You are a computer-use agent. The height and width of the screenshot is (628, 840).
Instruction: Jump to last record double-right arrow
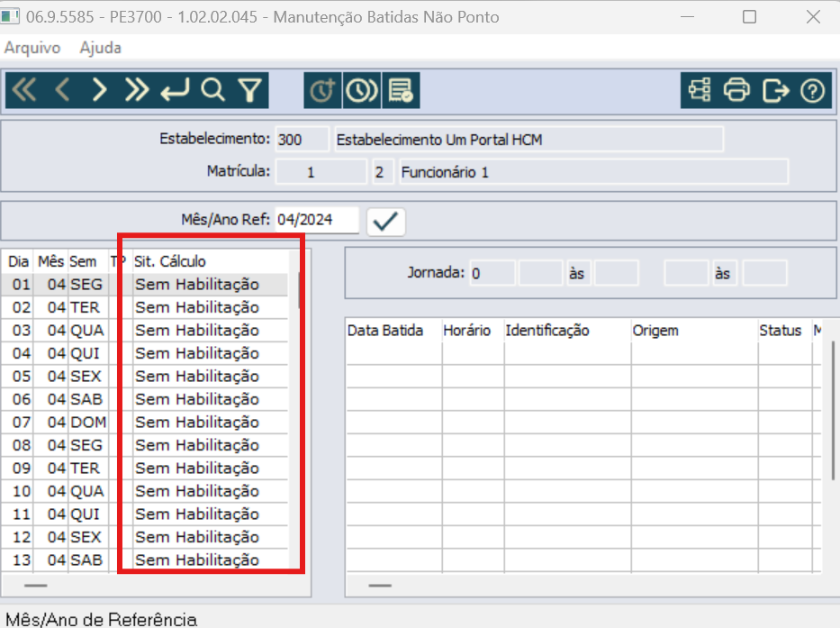coord(137,90)
